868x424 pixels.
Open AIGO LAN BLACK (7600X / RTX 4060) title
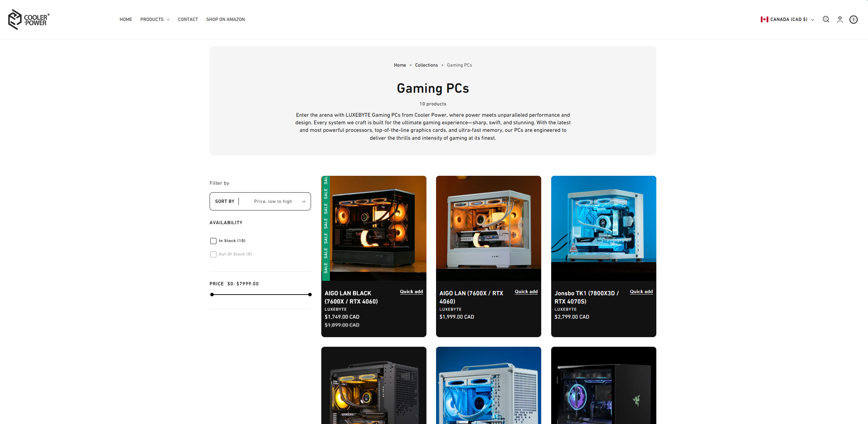351,297
